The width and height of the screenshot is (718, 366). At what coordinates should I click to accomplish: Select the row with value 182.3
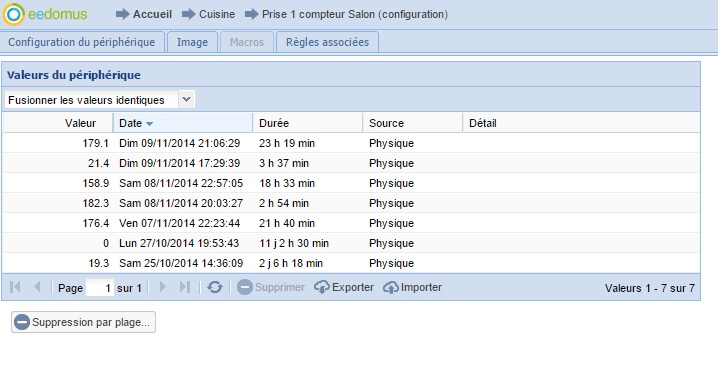(351, 203)
